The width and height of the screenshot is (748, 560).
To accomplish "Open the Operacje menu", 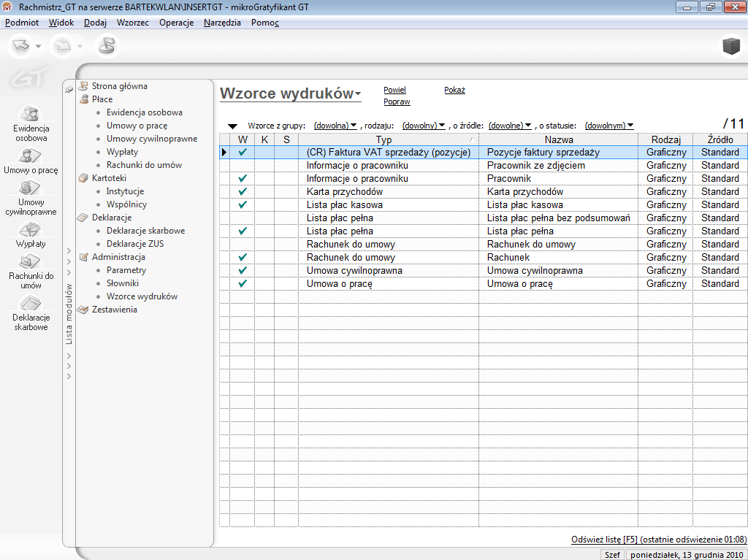I will (x=176, y=23).
